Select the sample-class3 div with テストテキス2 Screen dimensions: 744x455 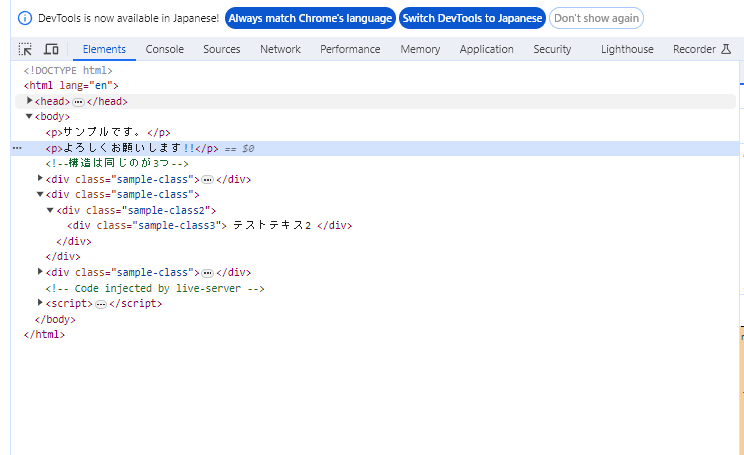tap(209, 225)
